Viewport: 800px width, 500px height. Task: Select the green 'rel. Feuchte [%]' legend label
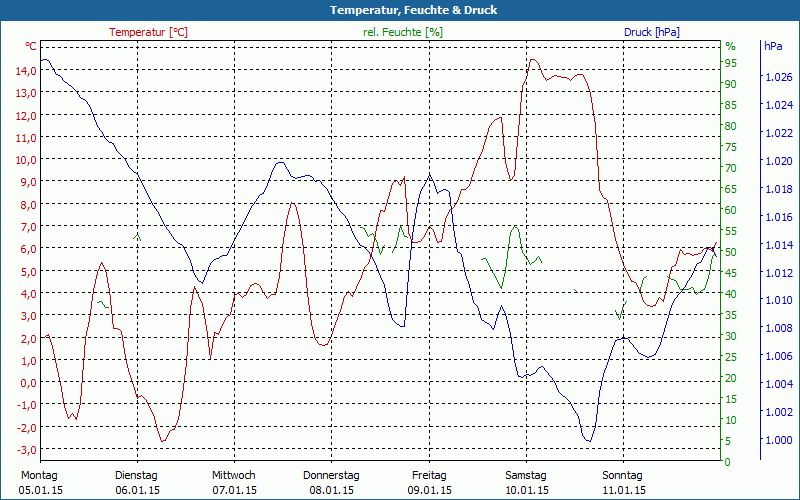(402, 32)
